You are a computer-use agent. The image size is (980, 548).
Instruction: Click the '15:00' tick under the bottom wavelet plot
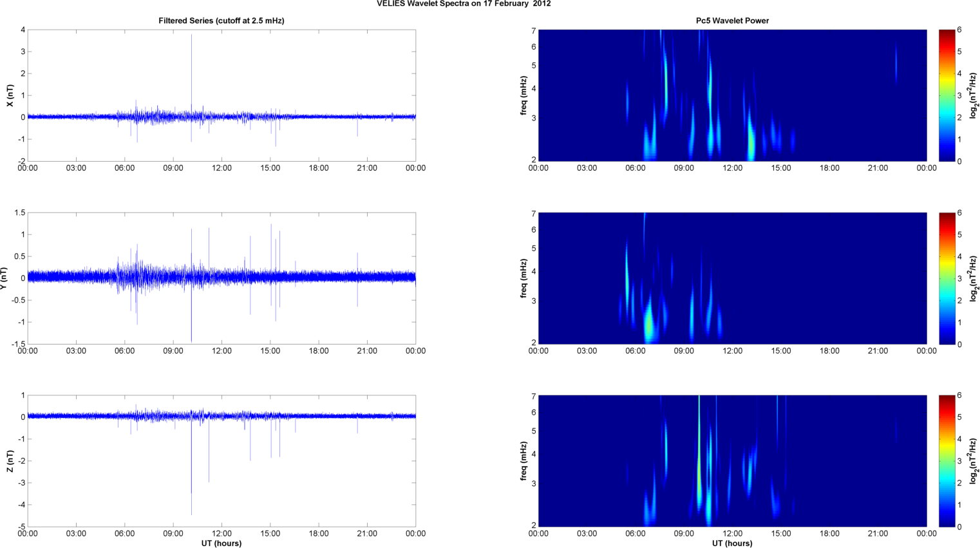pos(781,534)
